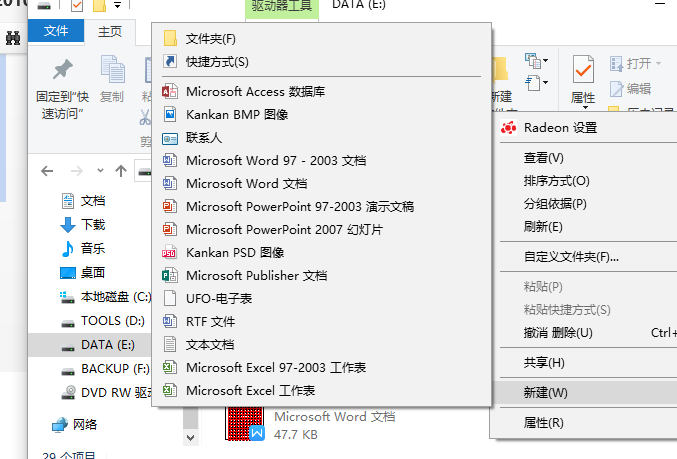This screenshot has width=677, height=459.
Task: Choose Microsoft Access 数据库 entry
Action: [321, 92]
